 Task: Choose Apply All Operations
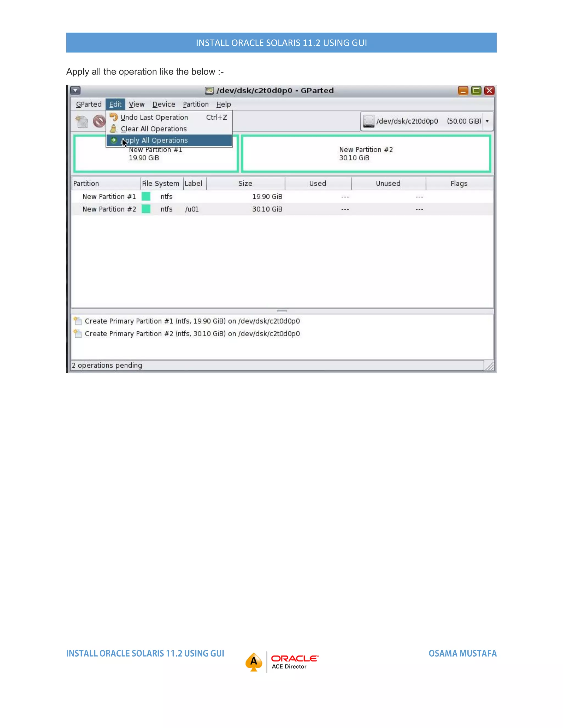click(169, 140)
